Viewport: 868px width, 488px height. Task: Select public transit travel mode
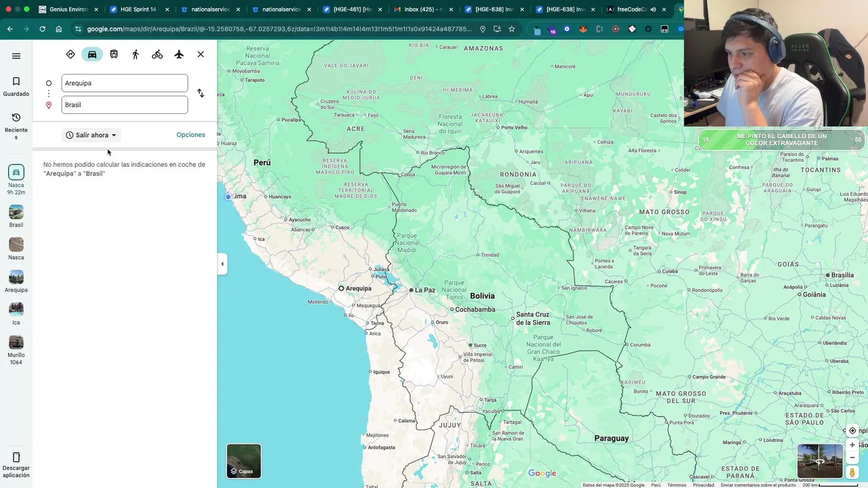114,54
